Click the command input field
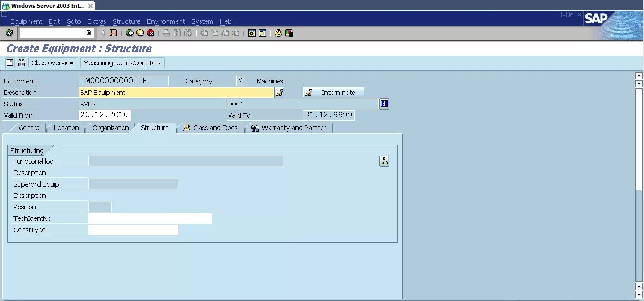 [52, 33]
